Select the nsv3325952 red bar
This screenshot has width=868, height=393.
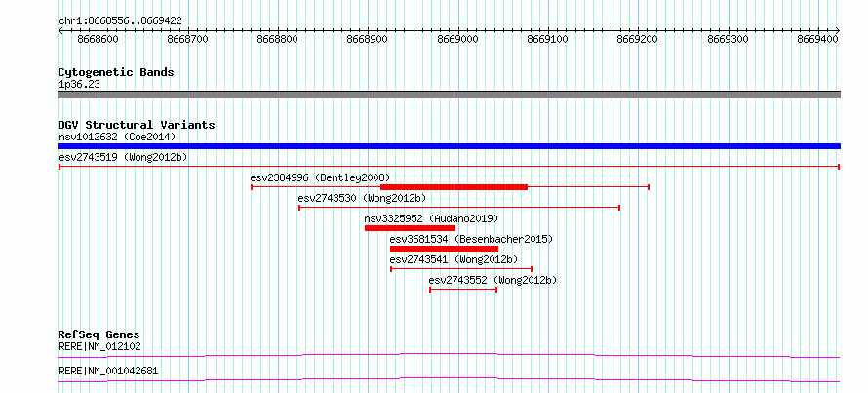tap(410, 228)
